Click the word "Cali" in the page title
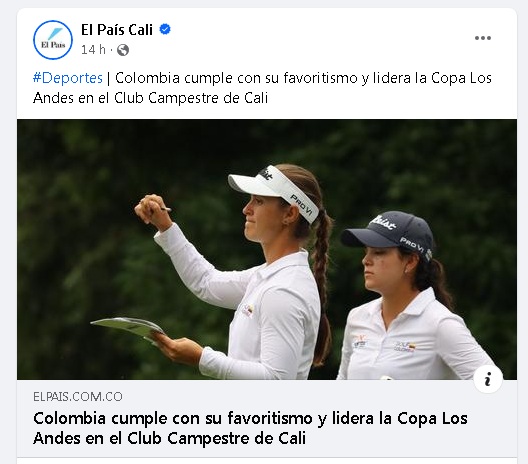This screenshot has width=528, height=464. pos(140,30)
